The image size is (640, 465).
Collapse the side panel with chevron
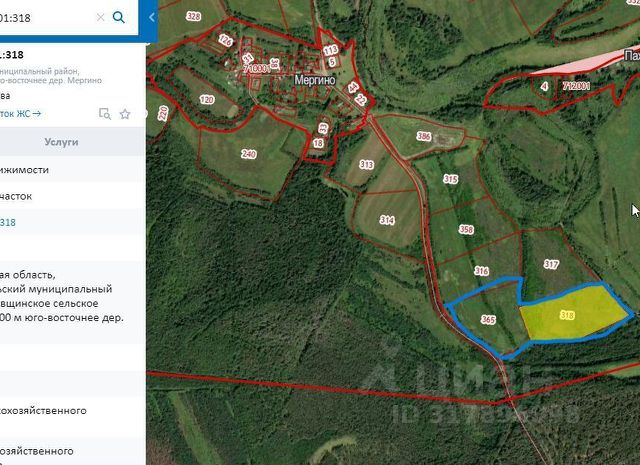point(152,17)
